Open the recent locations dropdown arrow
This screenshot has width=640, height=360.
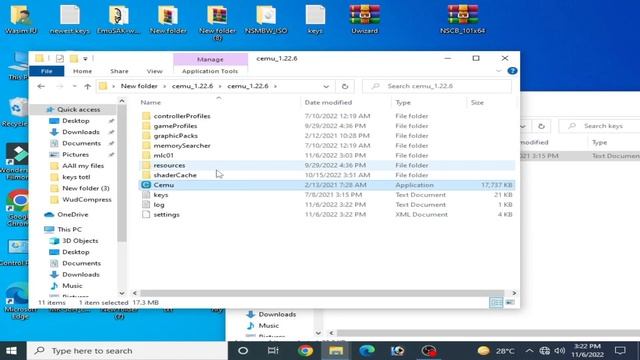pyautogui.click(x=74, y=86)
